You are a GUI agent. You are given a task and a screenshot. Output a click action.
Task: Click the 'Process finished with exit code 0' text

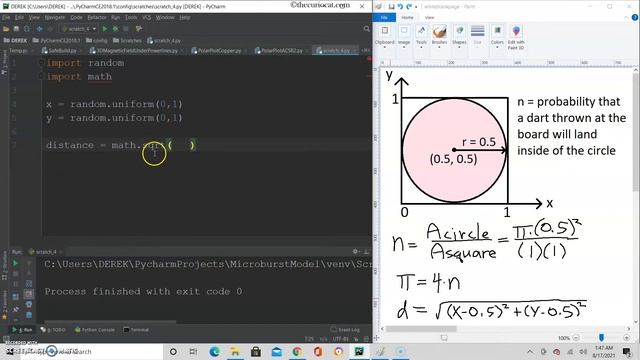coord(143,291)
